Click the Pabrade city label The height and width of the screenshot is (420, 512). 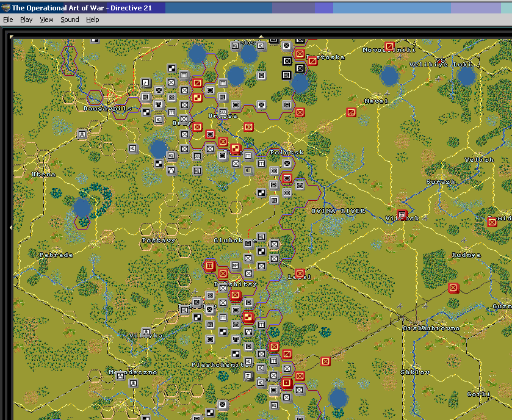point(56,255)
